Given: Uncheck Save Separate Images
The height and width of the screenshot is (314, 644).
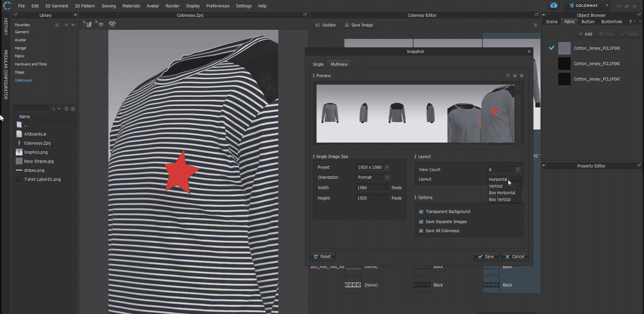Looking at the screenshot, I should point(421,222).
